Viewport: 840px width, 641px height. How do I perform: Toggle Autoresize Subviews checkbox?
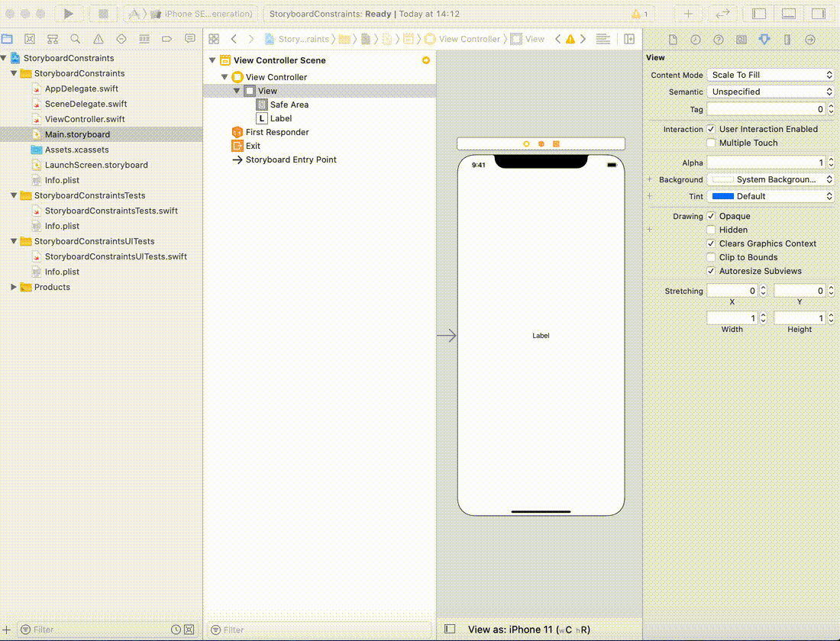pos(711,271)
